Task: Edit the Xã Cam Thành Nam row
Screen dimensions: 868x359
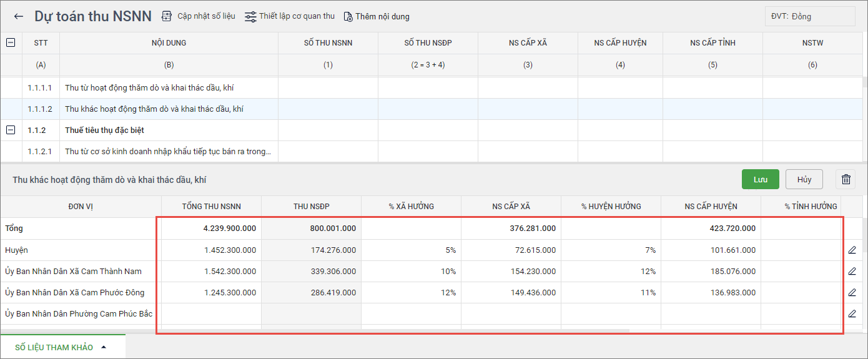Action: click(x=852, y=272)
